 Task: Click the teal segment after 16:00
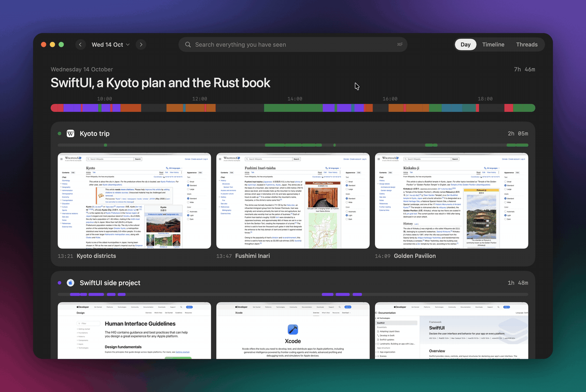[468, 108]
